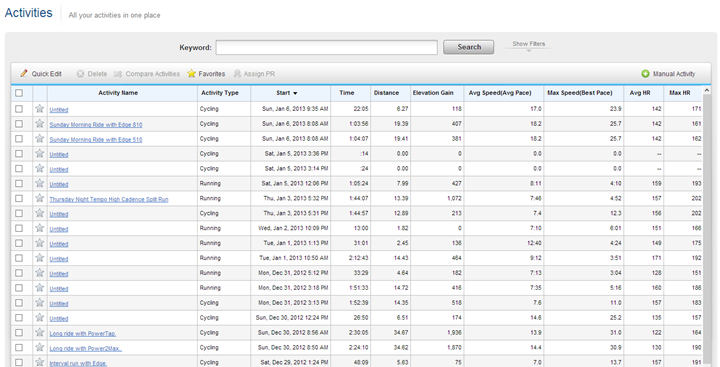
Task: Star the Sat Jan 5 12:06 PM run
Action: pos(39,183)
